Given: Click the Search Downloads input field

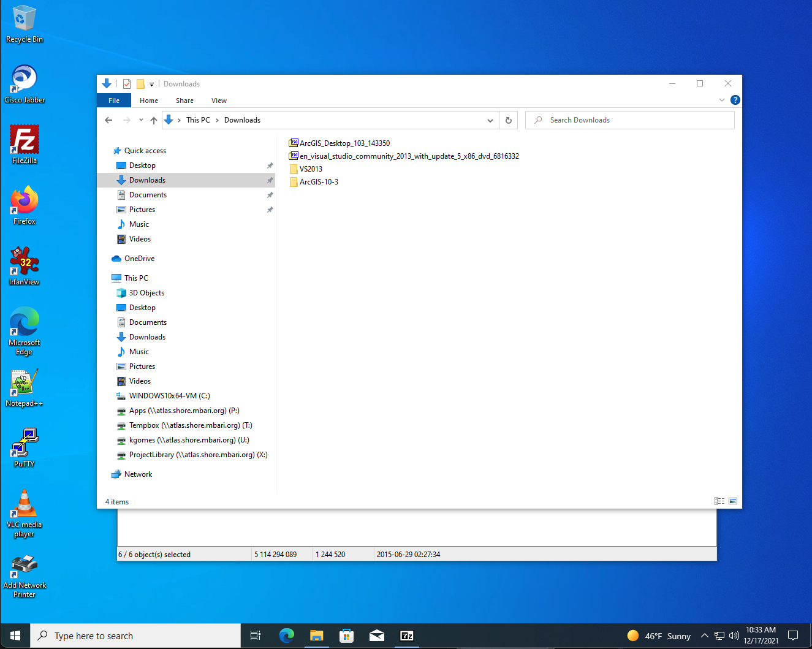Looking at the screenshot, I should 630,120.
